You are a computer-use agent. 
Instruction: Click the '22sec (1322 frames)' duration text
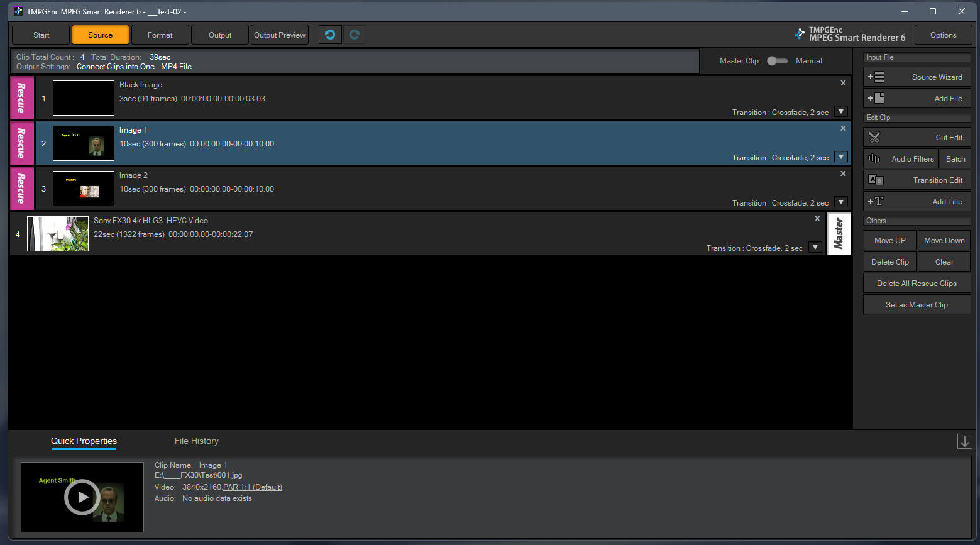tap(129, 234)
